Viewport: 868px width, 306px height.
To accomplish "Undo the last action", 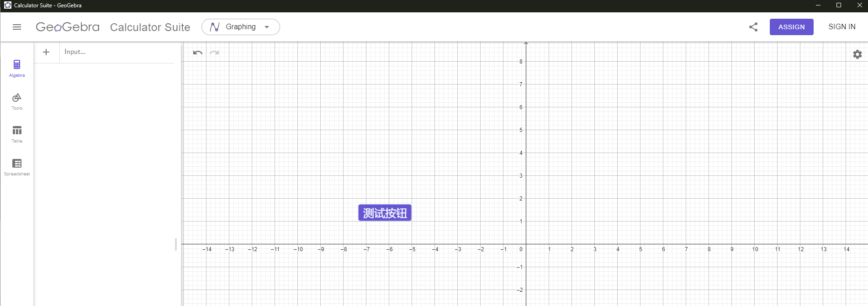I will pyautogui.click(x=197, y=53).
